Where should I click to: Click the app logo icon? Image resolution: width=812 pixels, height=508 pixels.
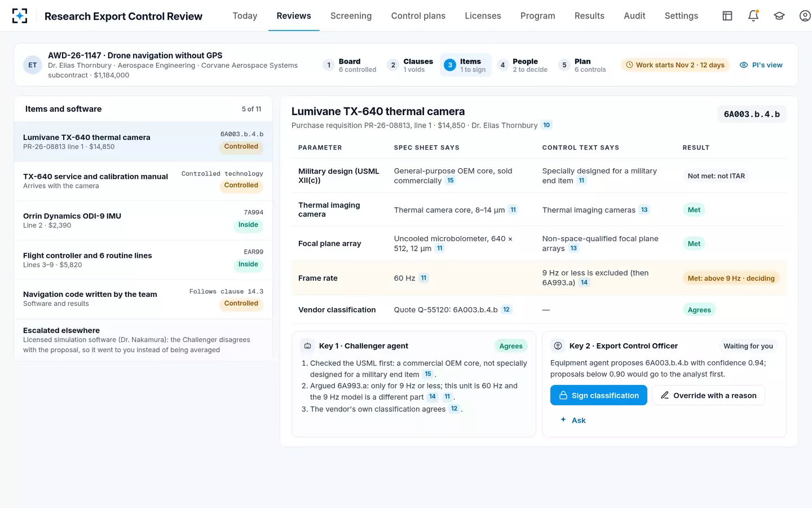click(20, 16)
